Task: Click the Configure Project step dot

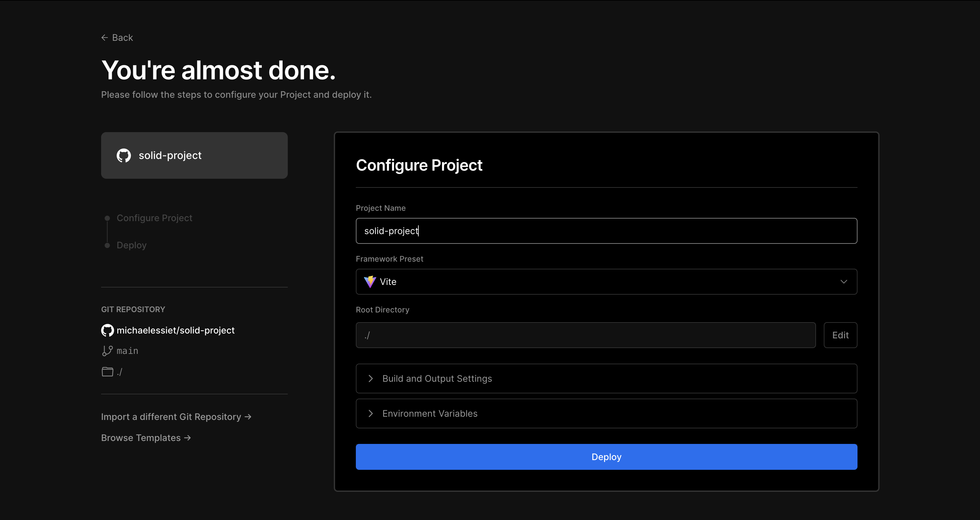Action: pyautogui.click(x=107, y=218)
